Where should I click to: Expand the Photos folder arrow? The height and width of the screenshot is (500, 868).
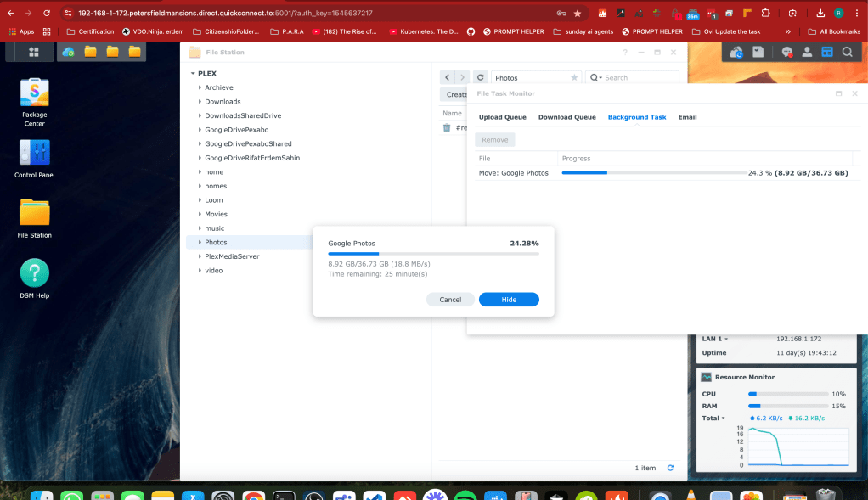click(x=200, y=242)
